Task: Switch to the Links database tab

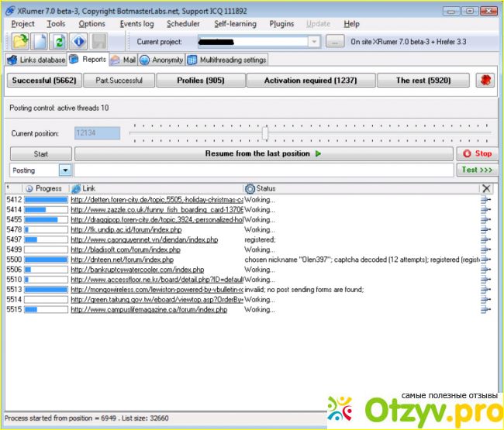Action: [36, 60]
